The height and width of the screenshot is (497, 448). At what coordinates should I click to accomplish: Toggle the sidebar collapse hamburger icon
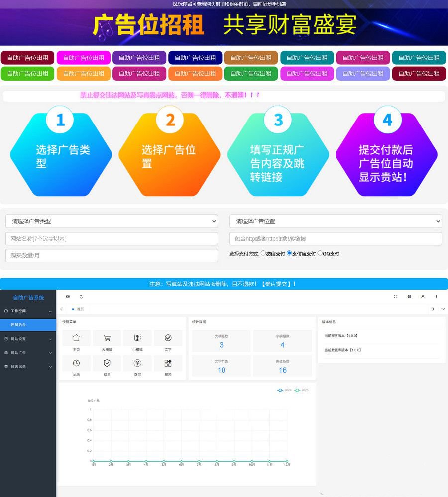(x=68, y=296)
